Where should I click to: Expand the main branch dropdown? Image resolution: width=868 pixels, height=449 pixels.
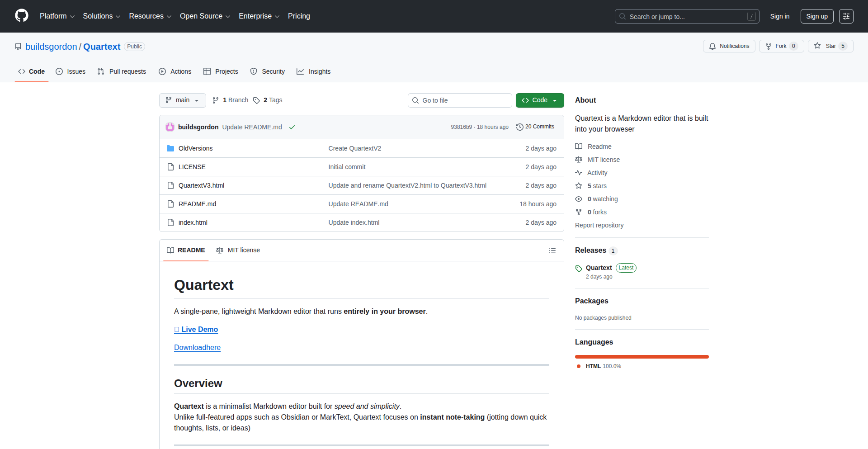[x=182, y=100]
